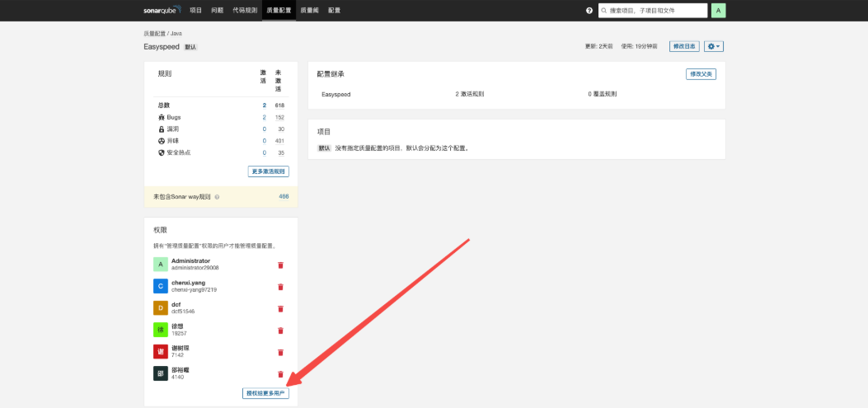Delete user 19257 permission via trash icon
868x408 pixels.
pos(280,331)
